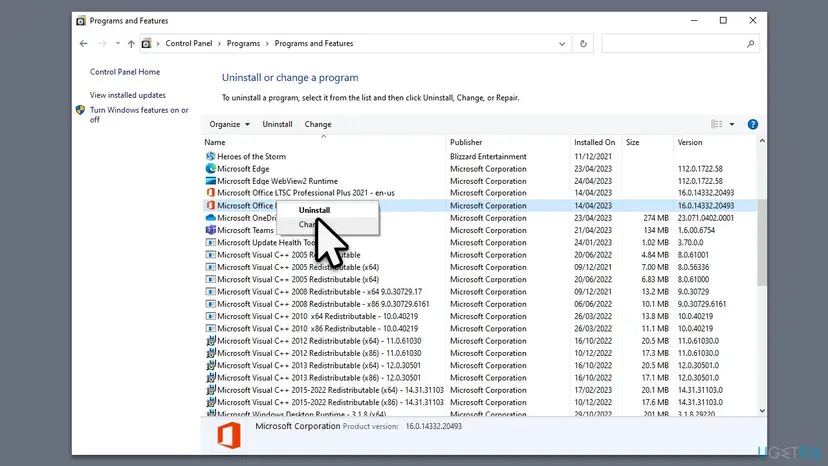The image size is (828, 466).
Task: Sort by the Installed On column header
Action: [596, 143]
